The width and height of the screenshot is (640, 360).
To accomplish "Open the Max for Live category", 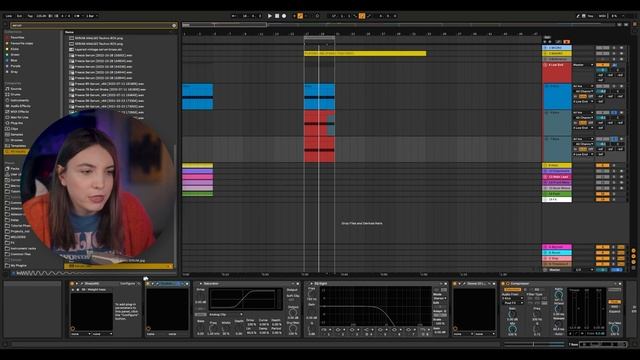I will tap(18, 117).
